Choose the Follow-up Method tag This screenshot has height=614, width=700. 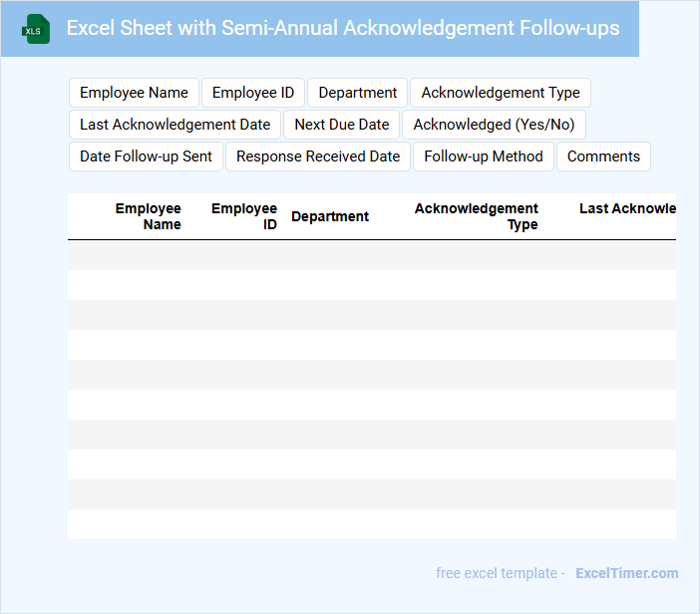[484, 156]
